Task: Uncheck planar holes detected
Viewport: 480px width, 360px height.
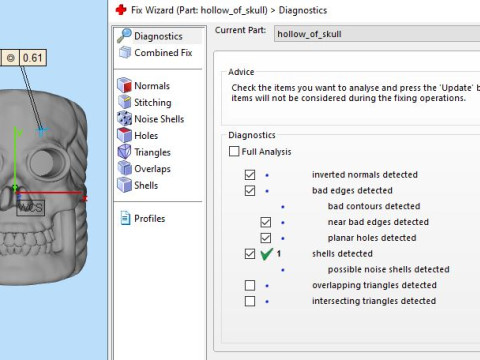Action: tap(266, 238)
